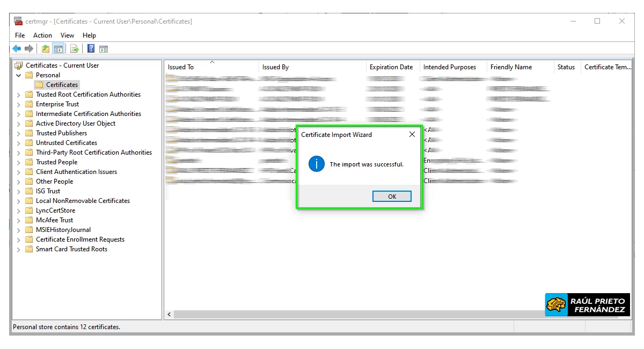The image size is (644, 349).
Task: Click the blue info icon in dialog
Action: click(x=317, y=164)
